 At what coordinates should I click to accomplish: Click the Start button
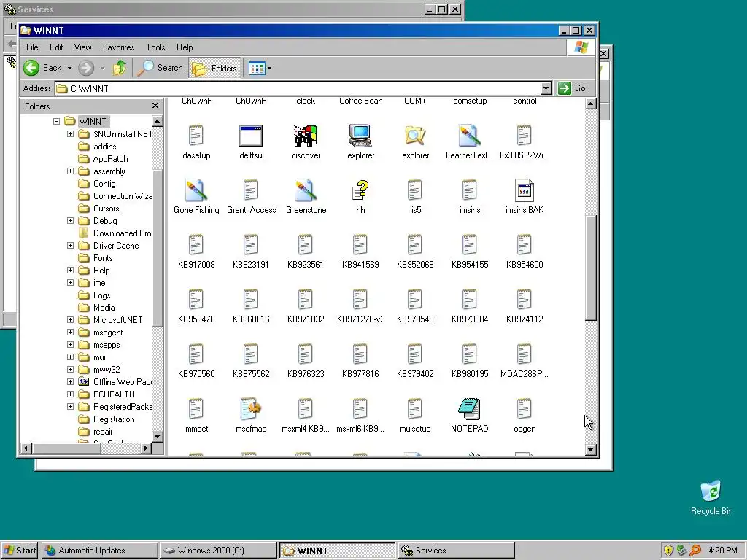pos(20,551)
